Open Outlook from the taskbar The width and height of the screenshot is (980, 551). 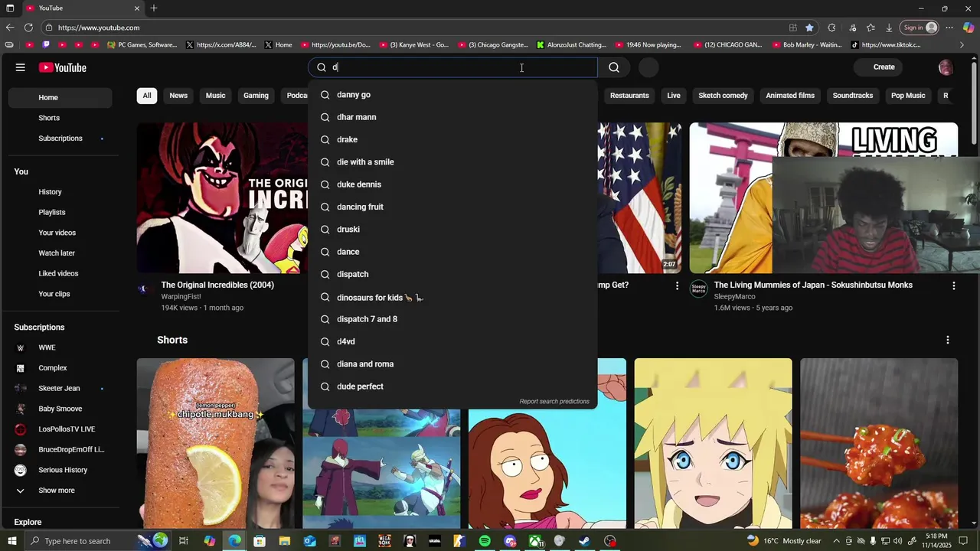pos(309,541)
